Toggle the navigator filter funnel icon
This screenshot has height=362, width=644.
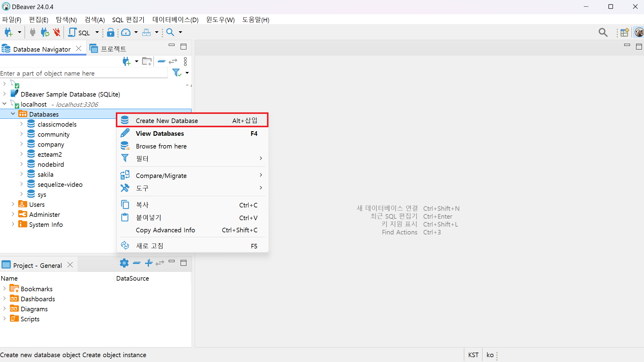point(176,73)
